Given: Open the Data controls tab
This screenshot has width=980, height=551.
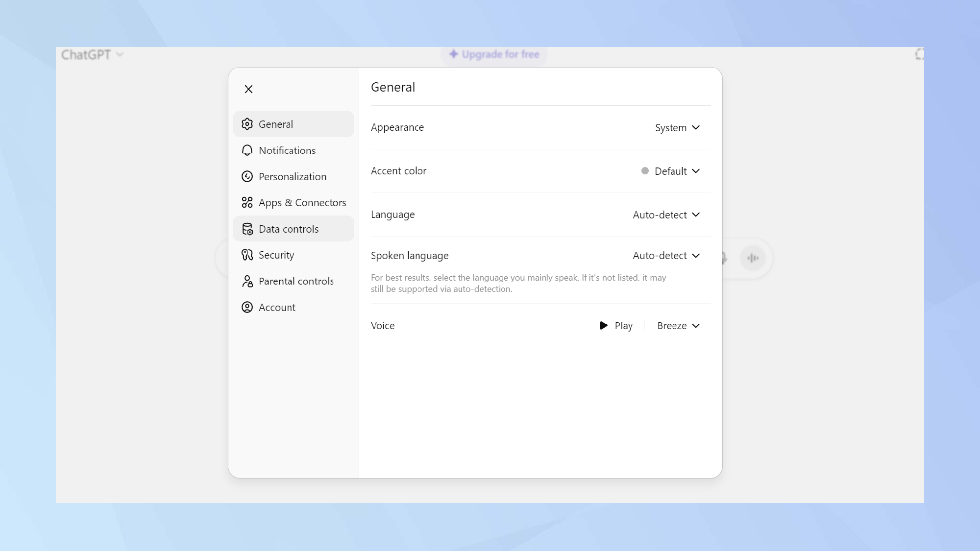Looking at the screenshot, I should point(289,229).
